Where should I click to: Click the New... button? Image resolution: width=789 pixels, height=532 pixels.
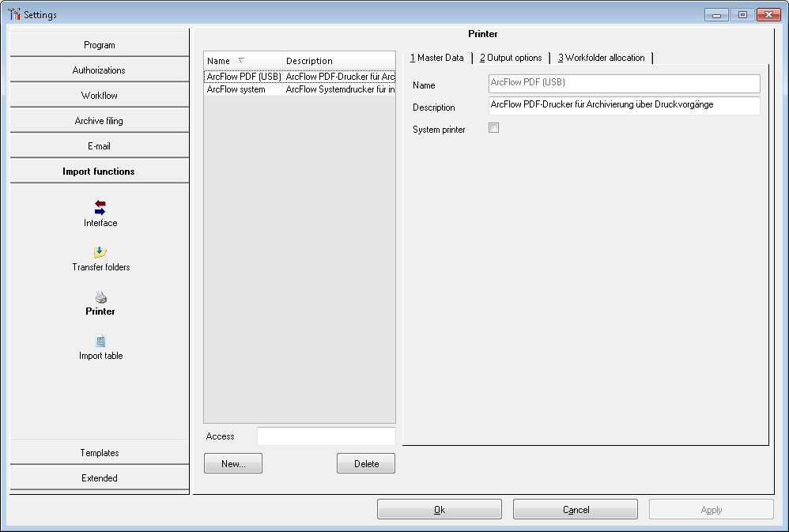click(233, 464)
